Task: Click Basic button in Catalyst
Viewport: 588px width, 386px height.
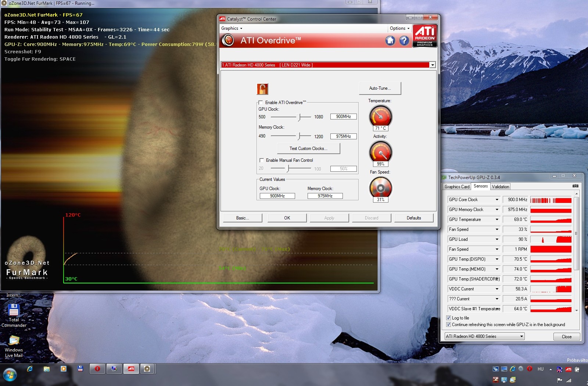Action: pos(243,218)
